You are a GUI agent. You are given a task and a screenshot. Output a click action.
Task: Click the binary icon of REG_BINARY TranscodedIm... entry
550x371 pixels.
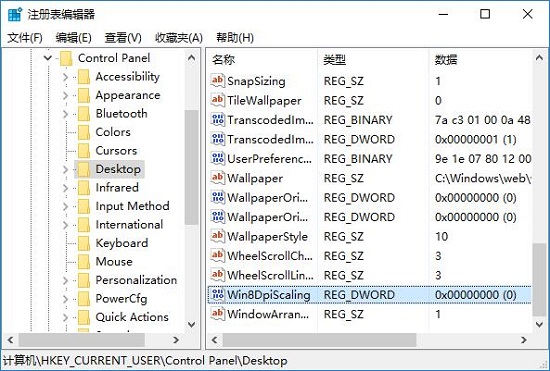pyautogui.click(x=217, y=120)
